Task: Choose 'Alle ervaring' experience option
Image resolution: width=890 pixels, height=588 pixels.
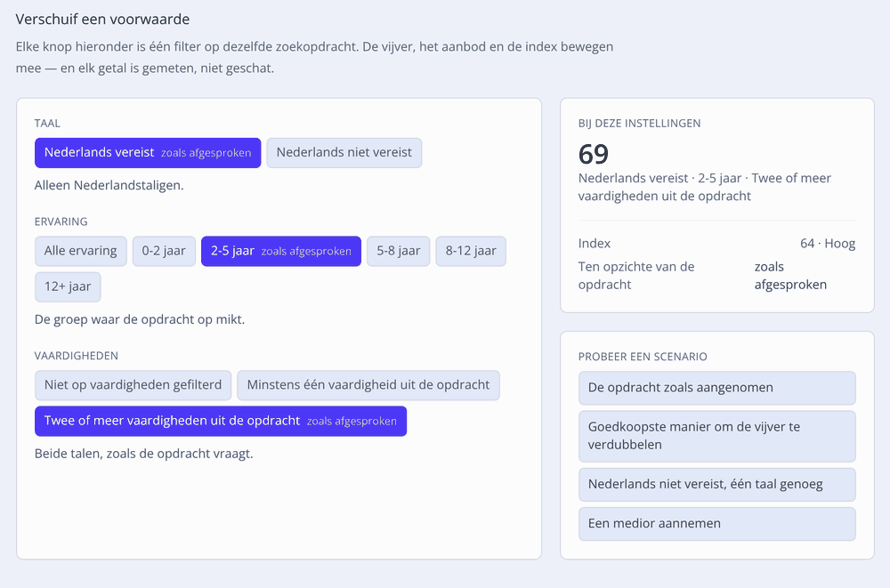Action: coord(81,251)
